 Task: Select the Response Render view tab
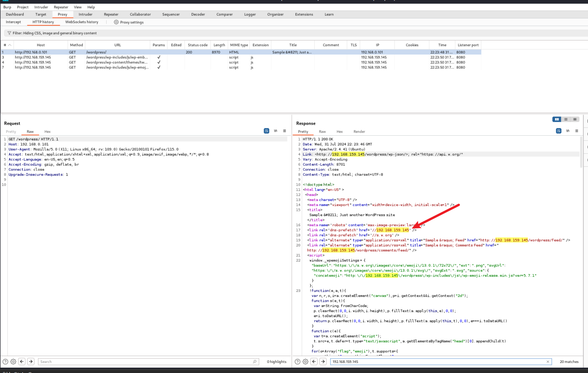(359, 131)
